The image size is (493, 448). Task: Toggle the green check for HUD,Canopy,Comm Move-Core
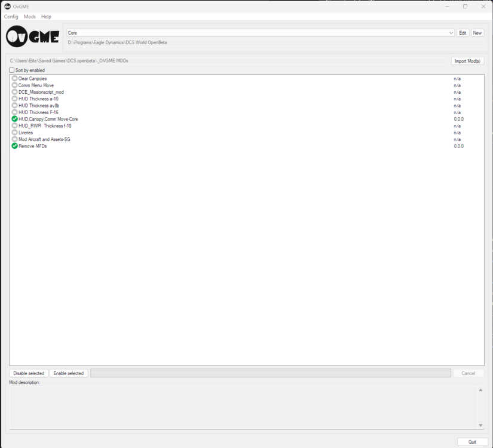(x=14, y=119)
